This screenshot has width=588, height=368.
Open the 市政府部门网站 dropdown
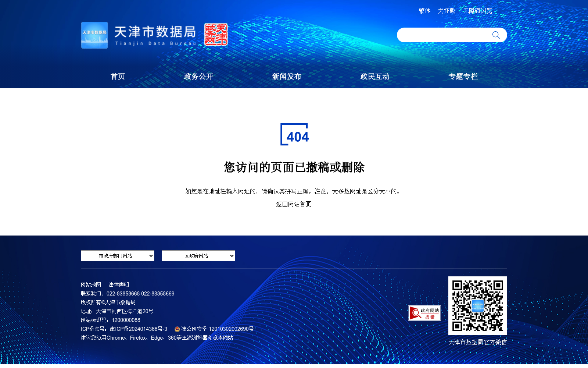(118, 256)
